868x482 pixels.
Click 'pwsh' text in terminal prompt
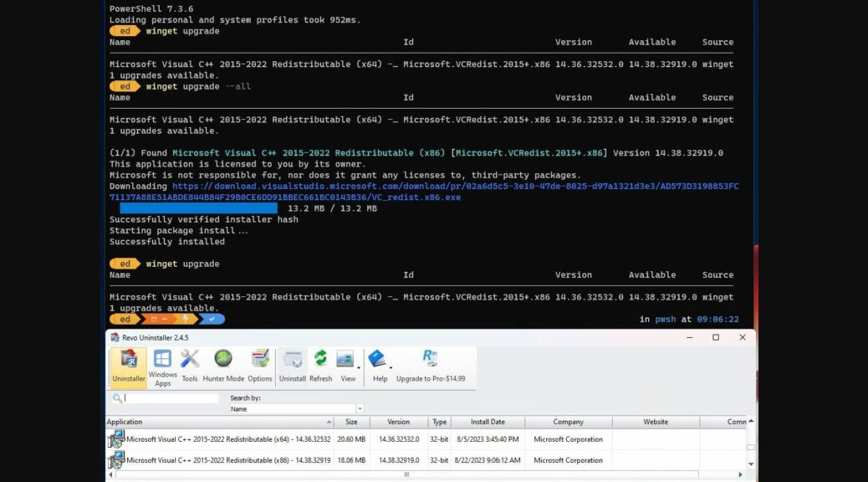click(666, 319)
